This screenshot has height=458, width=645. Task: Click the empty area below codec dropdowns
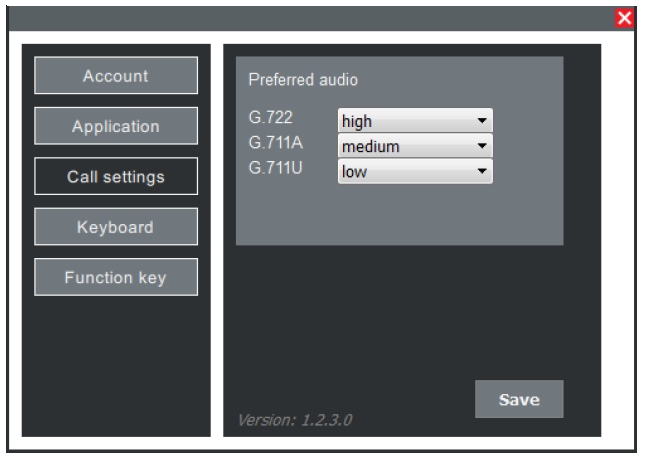point(400,215)
